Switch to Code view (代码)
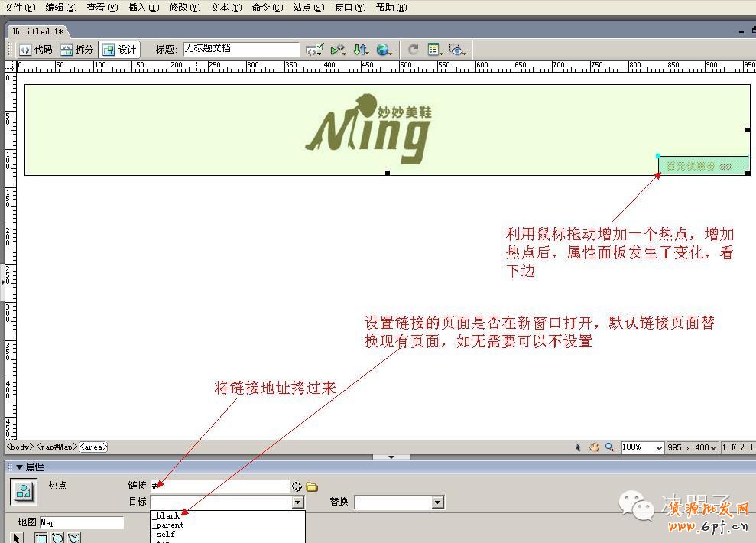The image size is (756, 543). pyautogui.click(x=36, y=49)
